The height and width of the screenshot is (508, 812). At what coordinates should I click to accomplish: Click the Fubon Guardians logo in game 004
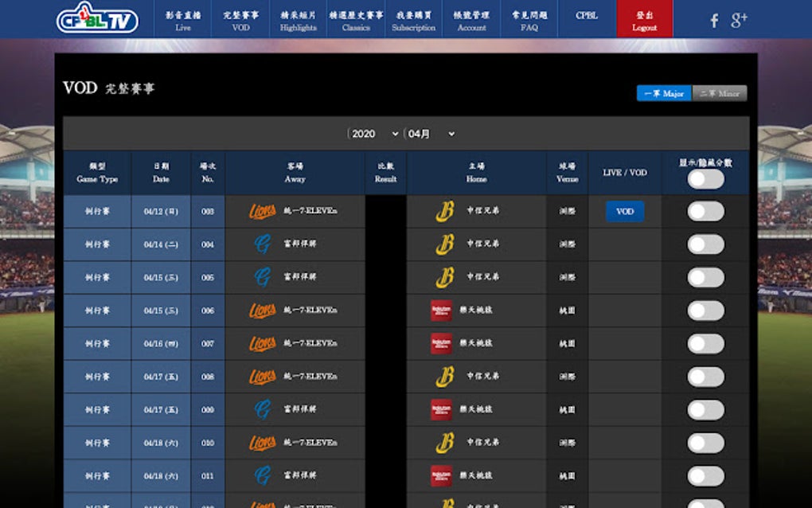coord(263,244)
